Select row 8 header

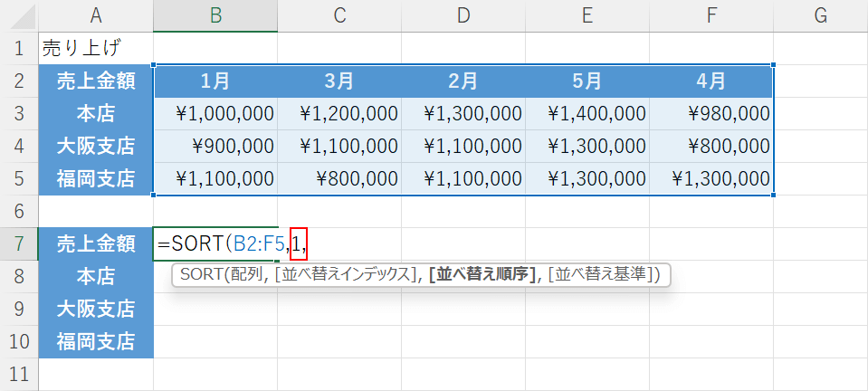pyautogui.click(x=19, y=276)
